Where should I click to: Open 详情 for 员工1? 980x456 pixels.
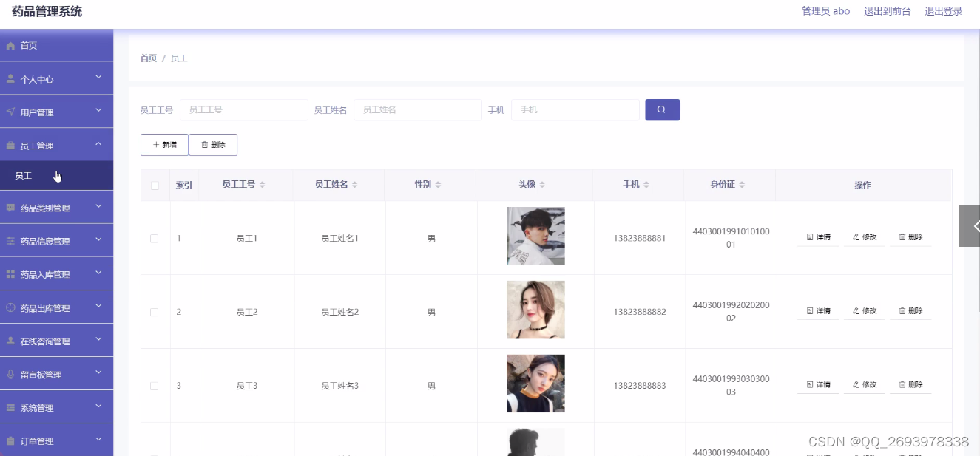pyautogui.click(x=818, y=237)
